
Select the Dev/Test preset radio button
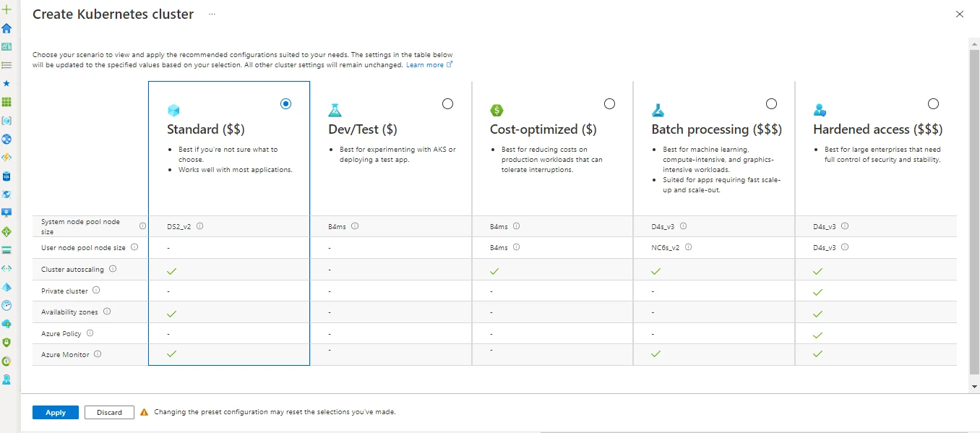[447, 103]
